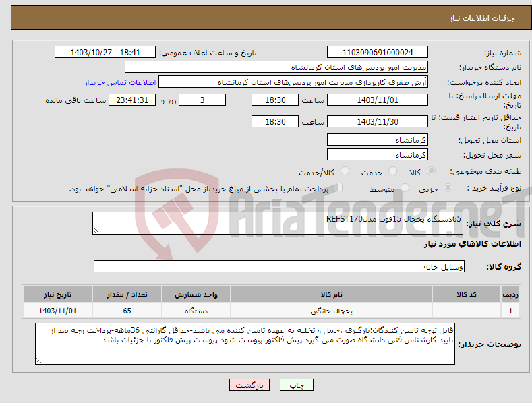Open اطلاعات تماس خریدار link
The width and height of the screenshot is (532, 403).
pyautogui.click(x=120, y=82)
